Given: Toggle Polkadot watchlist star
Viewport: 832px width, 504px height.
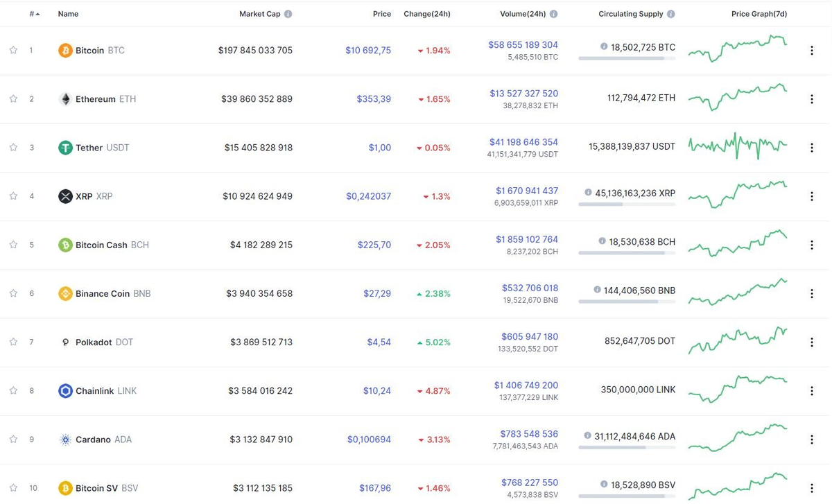Looking at the screenshot, I should pos(13,341).
